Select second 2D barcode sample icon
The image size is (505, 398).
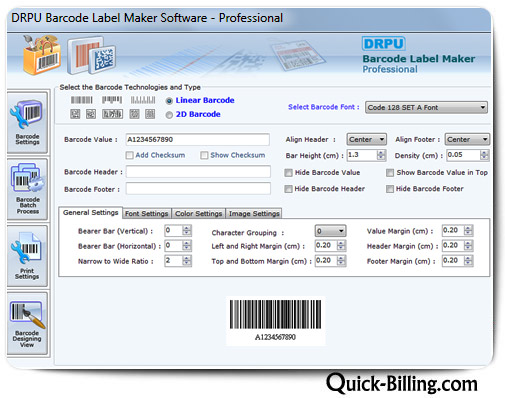click(x=91, y=114)
